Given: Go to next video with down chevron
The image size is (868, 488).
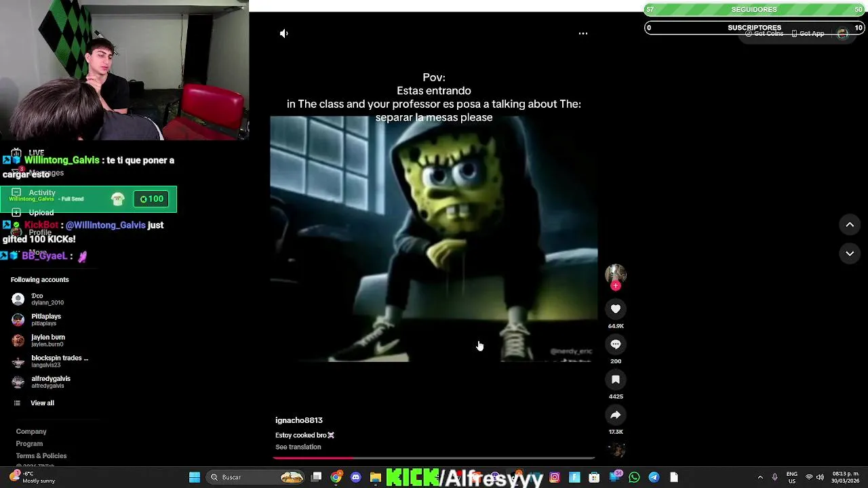Looking at the screenshot, I should pos(850,253).
